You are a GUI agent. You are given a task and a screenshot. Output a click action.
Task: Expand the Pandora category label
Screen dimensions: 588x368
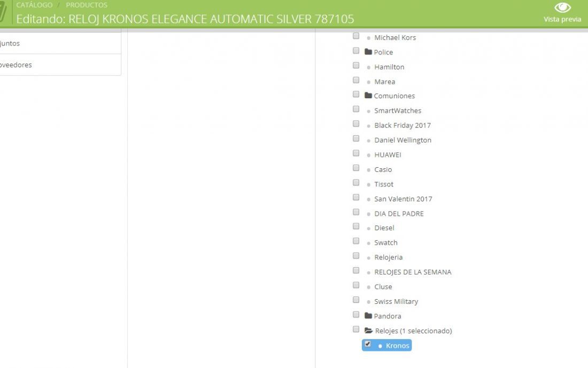pyautogui.click(x=388, y=316)
